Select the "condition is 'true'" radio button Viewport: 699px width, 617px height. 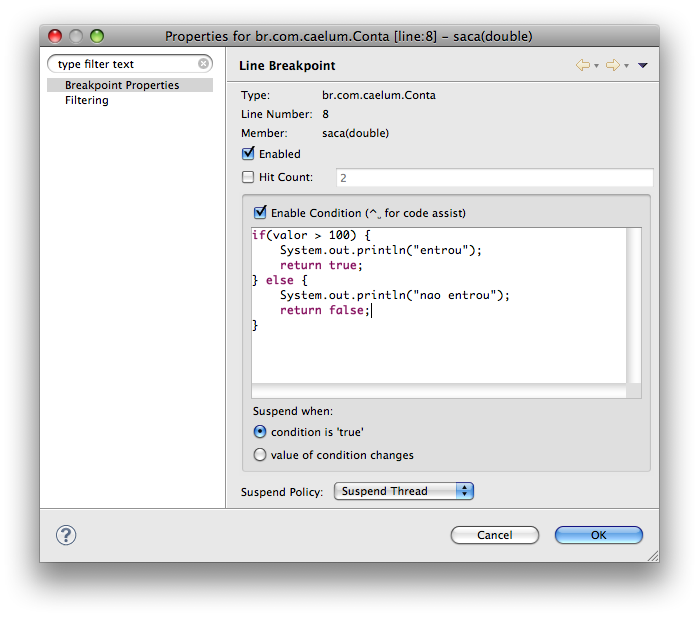coord(260,432)
